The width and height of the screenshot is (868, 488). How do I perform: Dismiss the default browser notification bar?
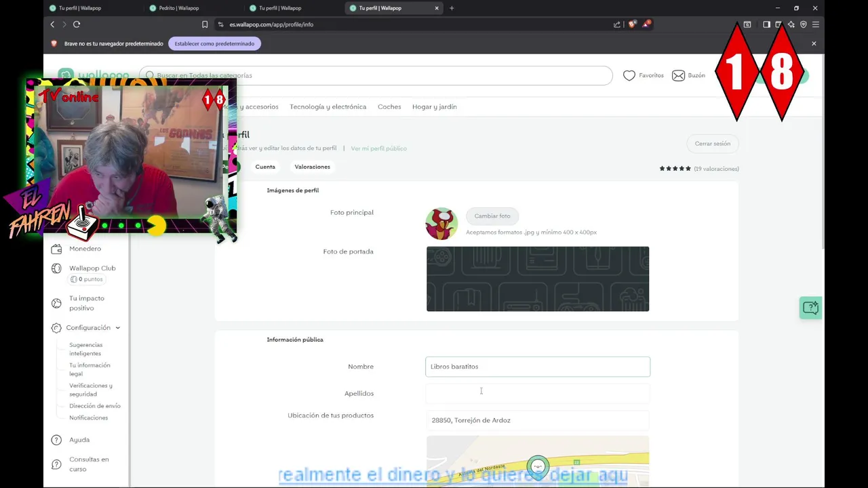pyautogui.click(x=814, y=43)
